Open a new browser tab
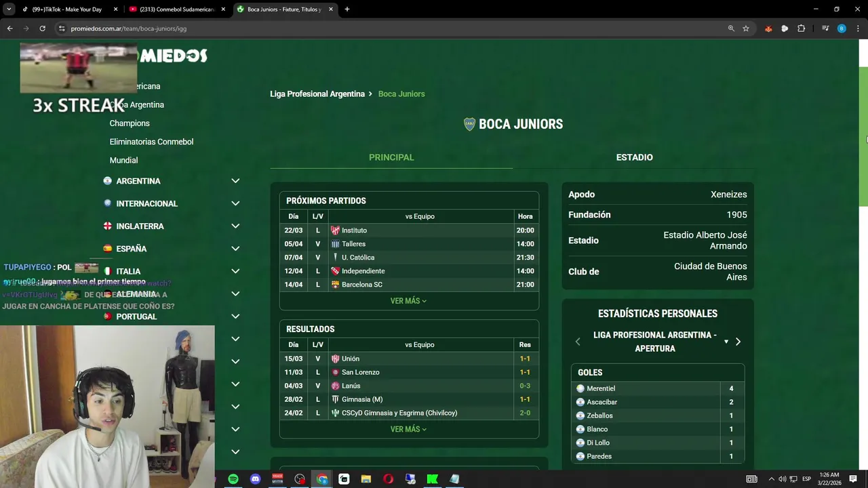 (x=347, y=9)
